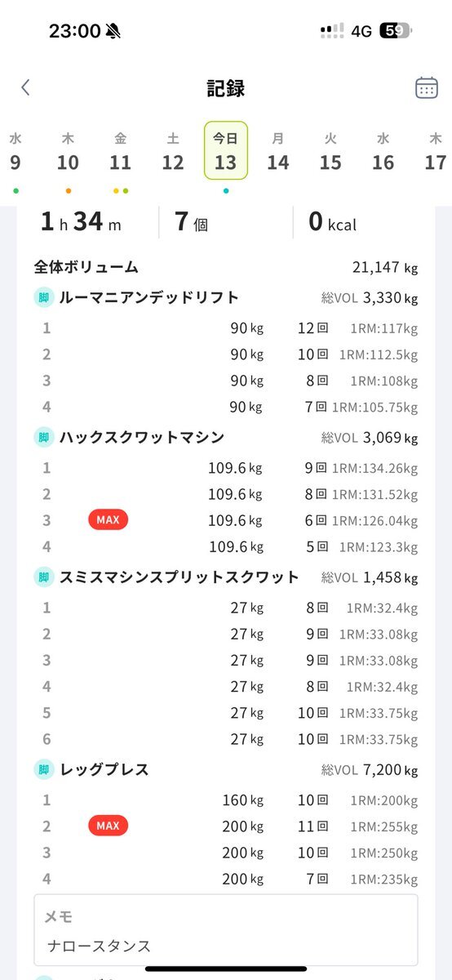This screenshot has height=980, width=452.
Task: Open ルーマニアンデッドリフト exercise title
Action: click(x=149, y=297)
